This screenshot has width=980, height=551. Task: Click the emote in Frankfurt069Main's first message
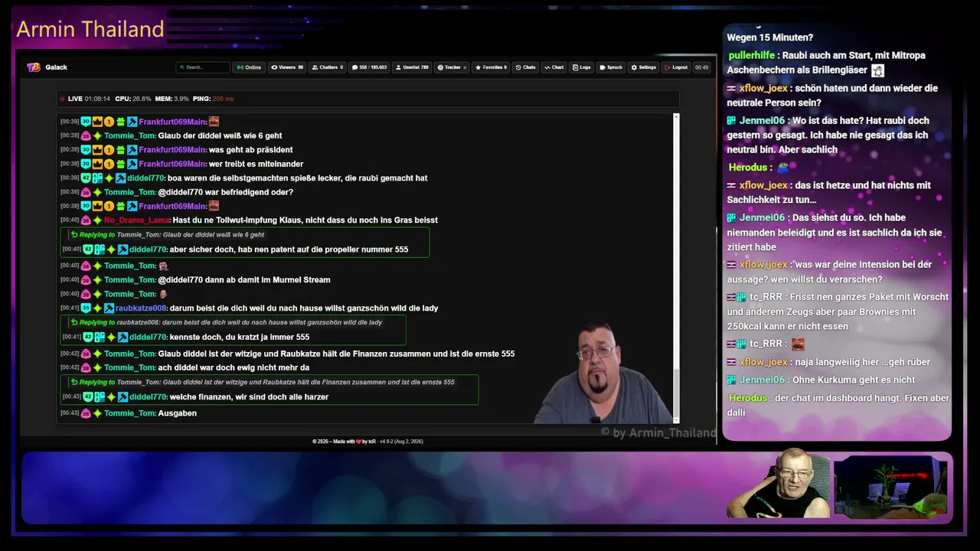tap(214, 122)
